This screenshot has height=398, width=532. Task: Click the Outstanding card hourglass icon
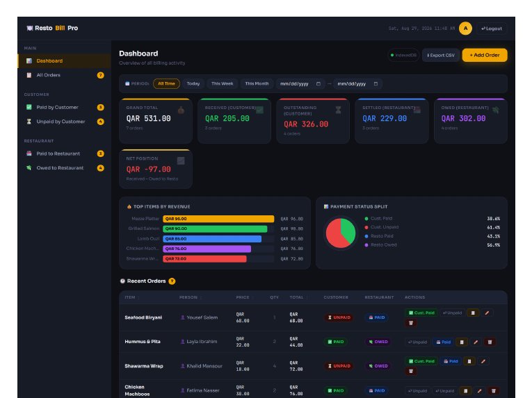pyautogui.click(x=338, y=110)
